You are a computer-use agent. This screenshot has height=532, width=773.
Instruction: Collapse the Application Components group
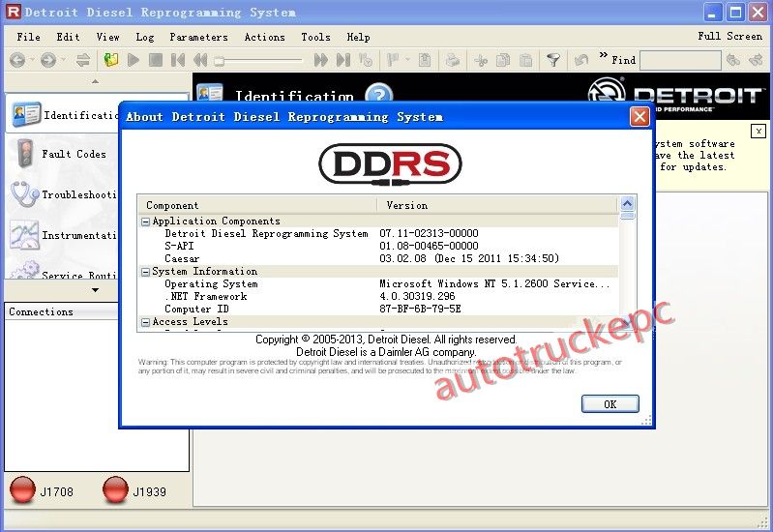coord(145,222)
